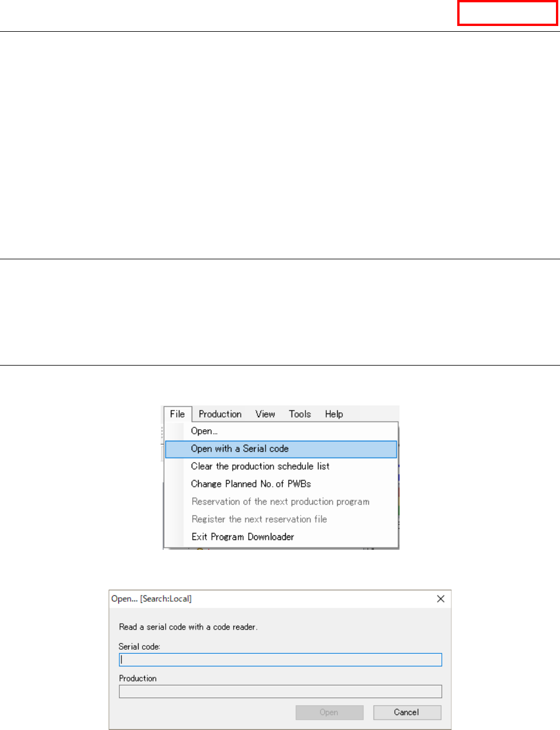Click the Open button in the dialog

tap(330, 713)
